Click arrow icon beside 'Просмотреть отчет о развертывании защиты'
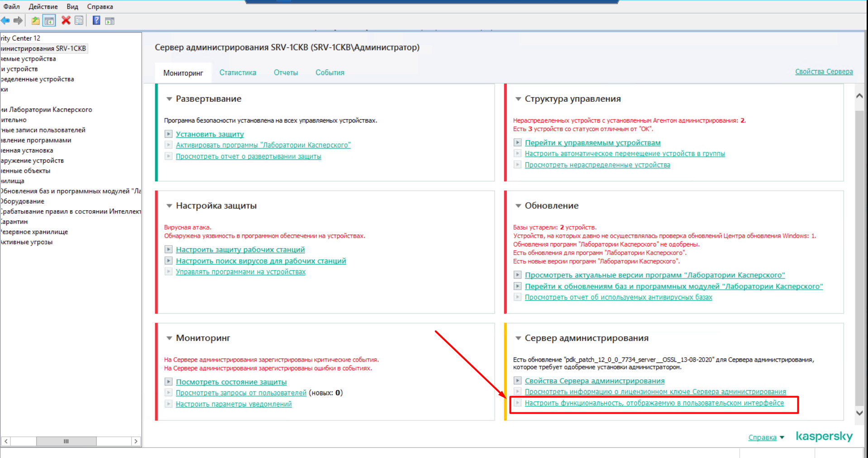Image resolution: width=868 pixels, height=458 pixels. tap(168, 156)
